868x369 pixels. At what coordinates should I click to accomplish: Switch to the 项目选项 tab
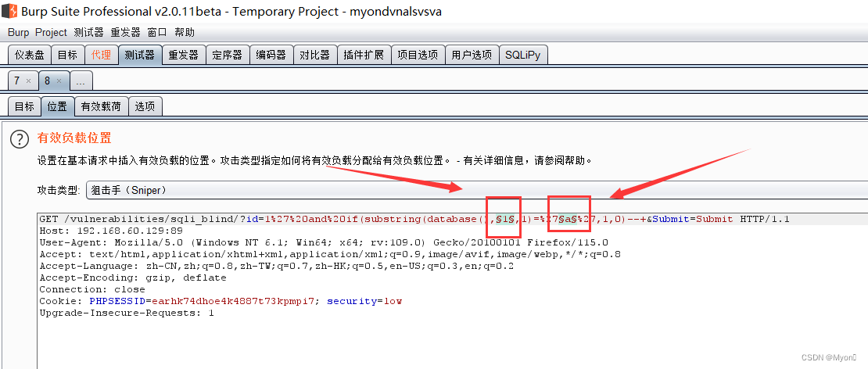[x=418, y=55]
